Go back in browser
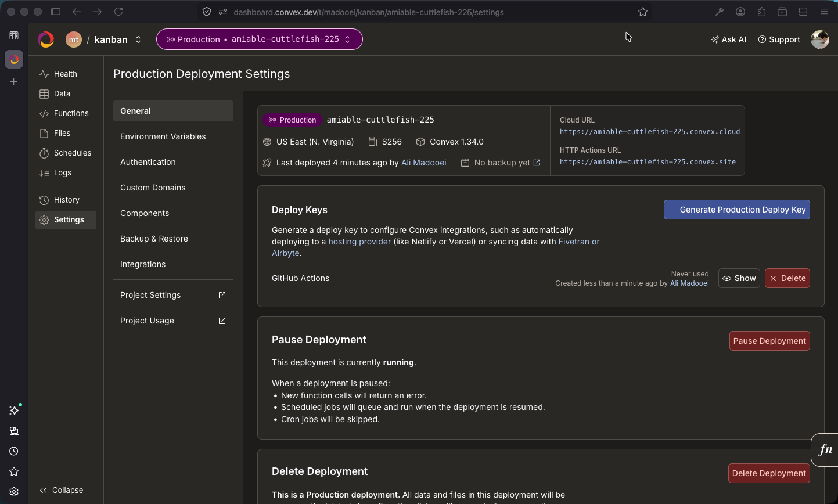Screen dimensions: 838x504 77,12
